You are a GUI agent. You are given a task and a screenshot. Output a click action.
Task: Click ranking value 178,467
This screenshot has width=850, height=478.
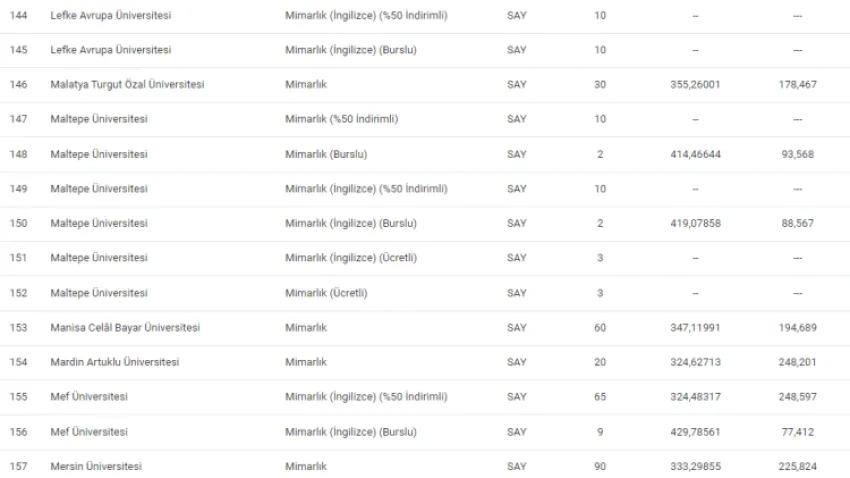pos(797,85)
